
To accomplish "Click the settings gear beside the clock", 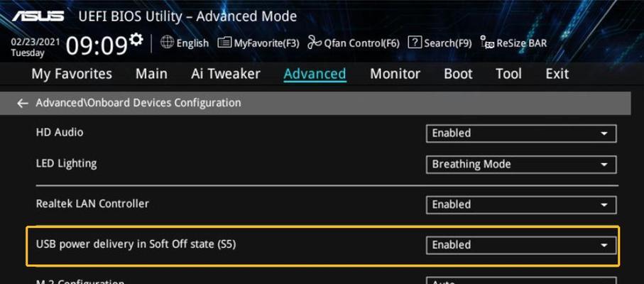I will click(x=136, y=40).
